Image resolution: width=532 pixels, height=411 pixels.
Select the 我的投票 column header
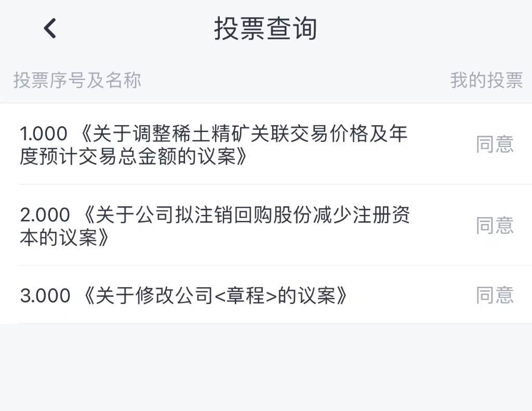(x=486, y=81)
